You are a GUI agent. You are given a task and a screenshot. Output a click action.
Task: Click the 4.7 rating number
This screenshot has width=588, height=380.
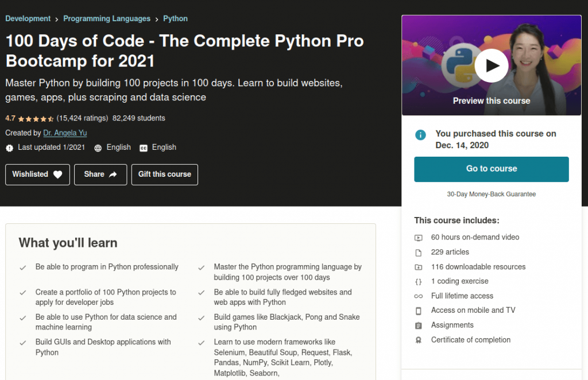pyautogui.click(x=10, y=118)
